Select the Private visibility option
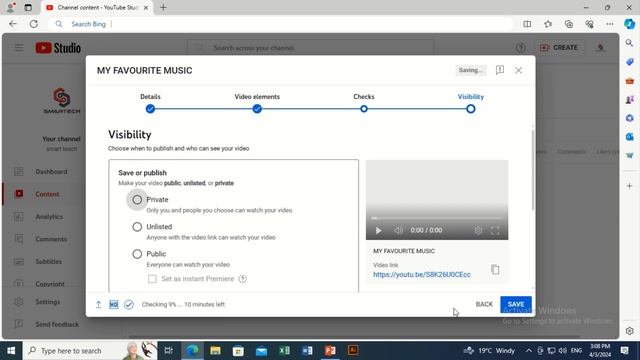This screenshot has height=360, width=640. (x=137, y=200)
